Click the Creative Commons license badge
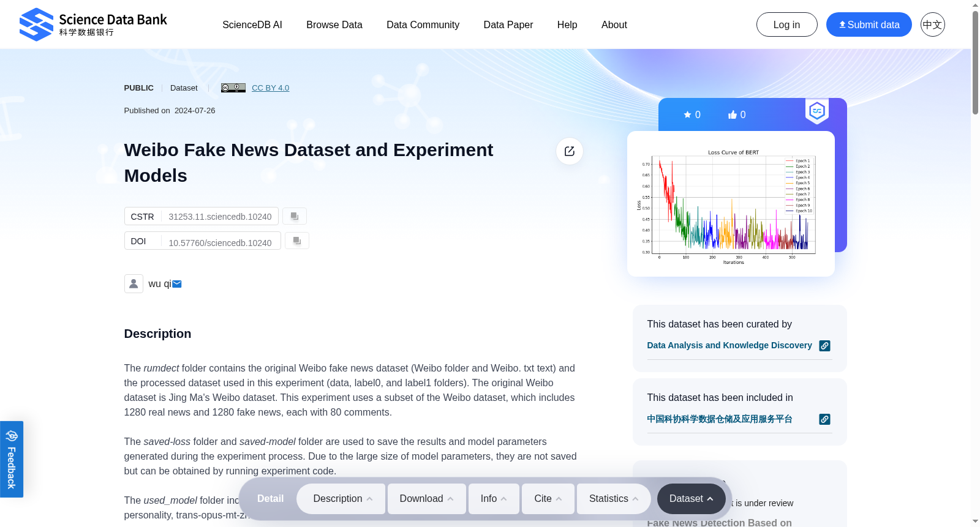This screenshot has width=980, height=527. pos(233,88)
